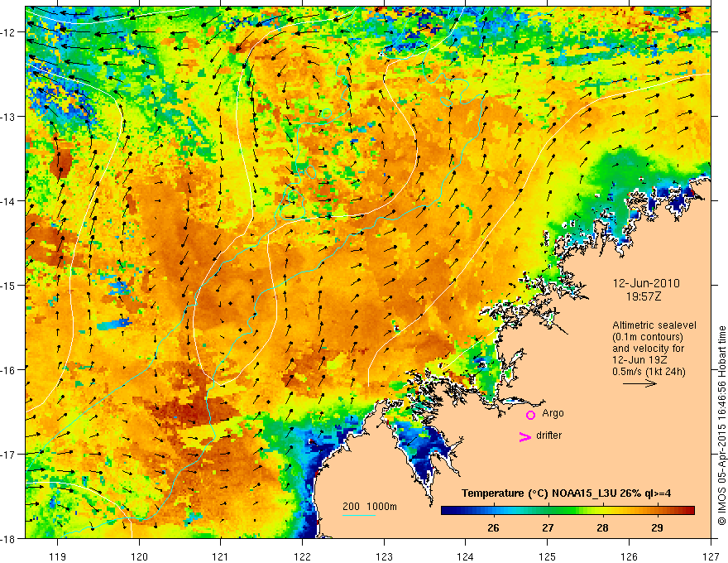Click the '(0.1m contours)' legend text
The width and height of the screenshot is (728, 563).
[x=648, y=337]
